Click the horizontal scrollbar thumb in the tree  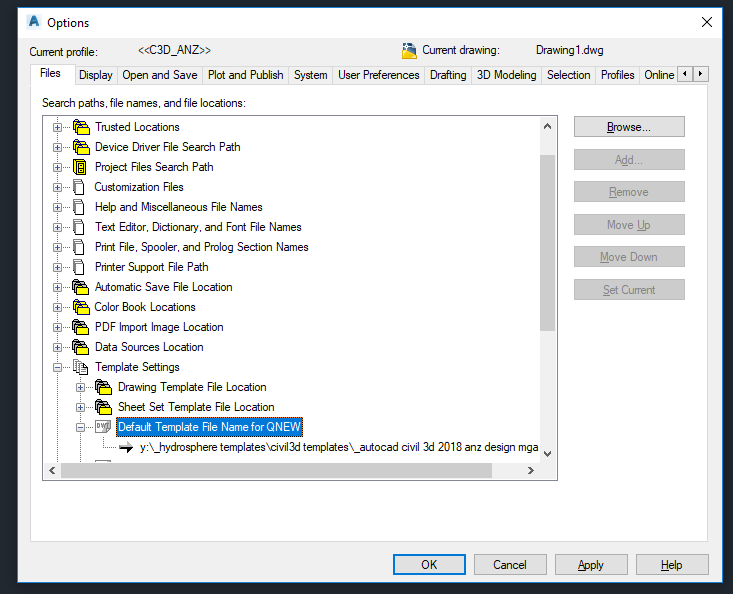[276, 471]
